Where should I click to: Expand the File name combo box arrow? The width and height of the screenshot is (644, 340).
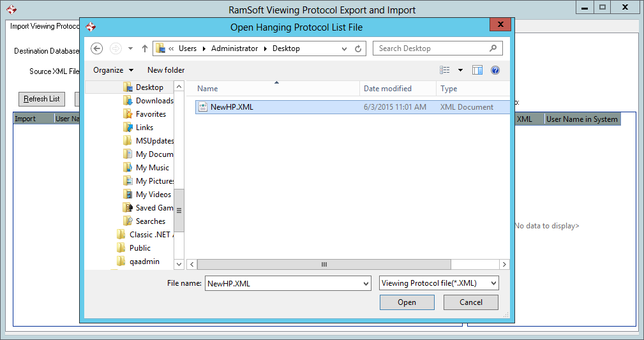(365, 283)
